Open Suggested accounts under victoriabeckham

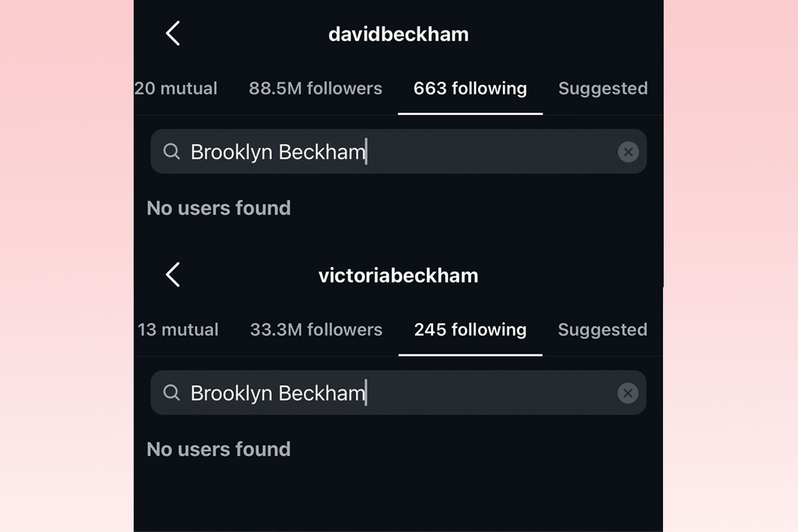pyautogui.click(x=602, y=329)
